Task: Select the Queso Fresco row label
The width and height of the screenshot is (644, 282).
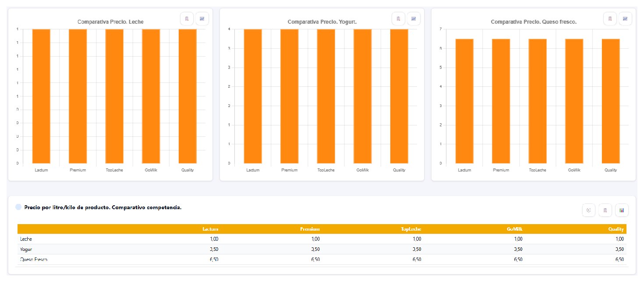Action: (x=34, y=259)
